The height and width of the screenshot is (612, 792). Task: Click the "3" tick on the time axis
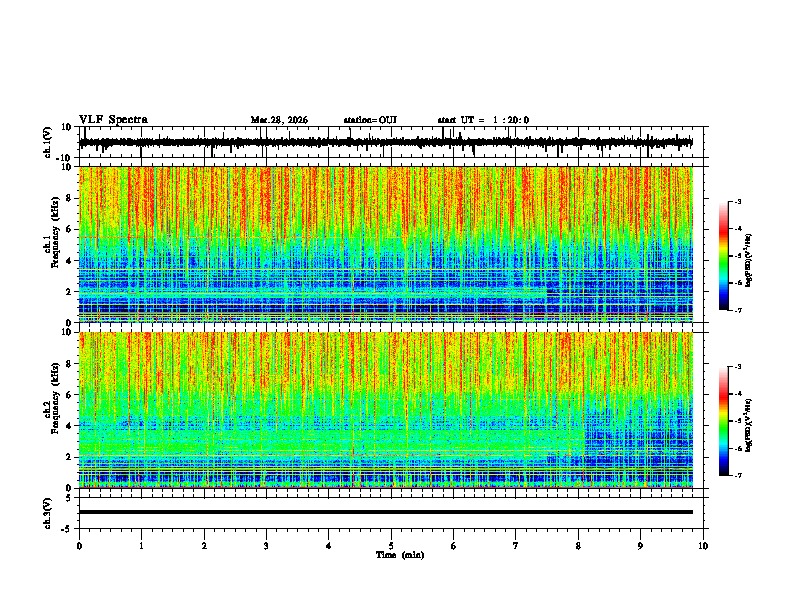[266, 546]
